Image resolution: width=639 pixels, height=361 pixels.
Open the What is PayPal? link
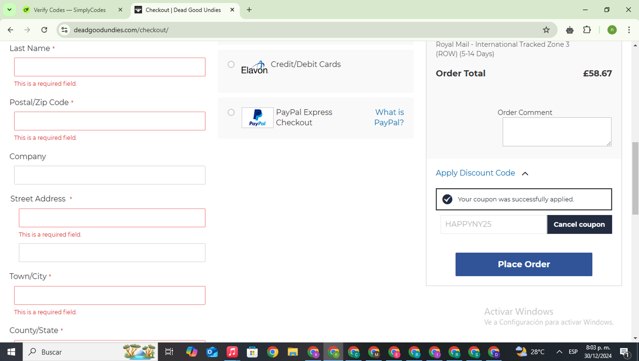click(389, 117)
